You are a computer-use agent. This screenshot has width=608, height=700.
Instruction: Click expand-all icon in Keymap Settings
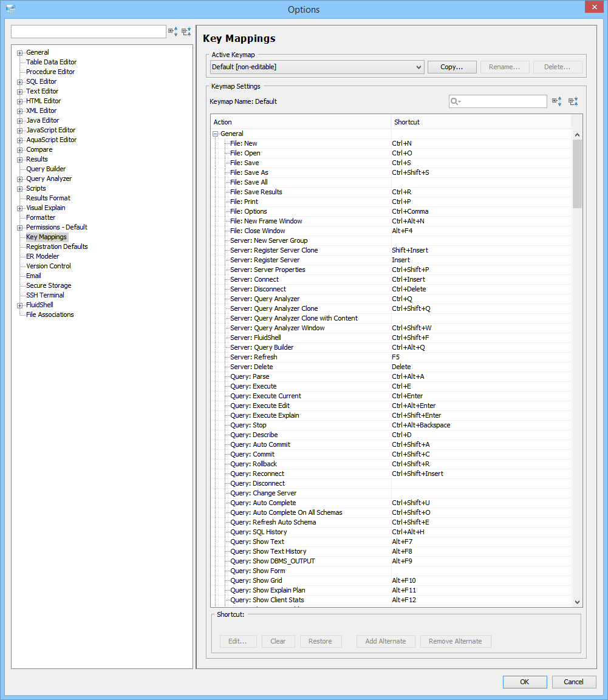click(x=556, y=101)
